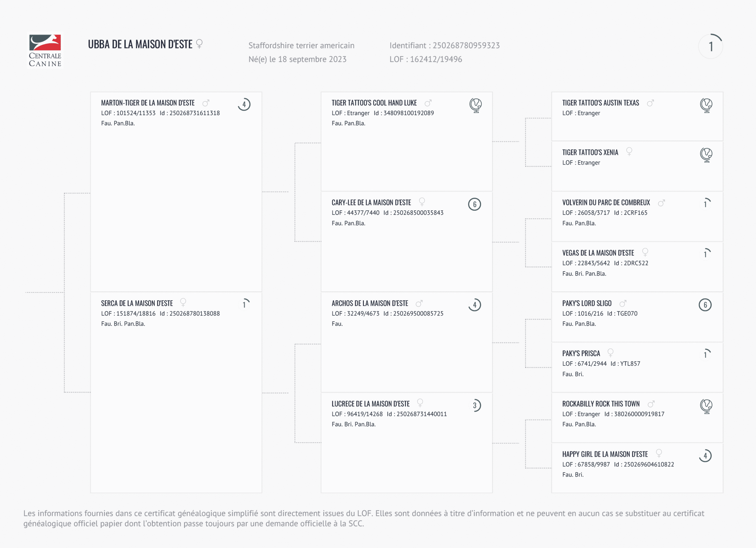Screen dimensions: 756x548
Task: Click globe icon beside Tiger Tattoo's Cool Hand Luke
Action: 475,105
